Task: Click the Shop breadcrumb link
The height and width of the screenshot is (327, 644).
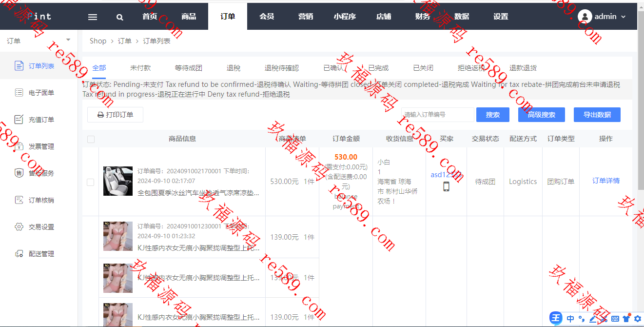Action: tap(98, 41)
